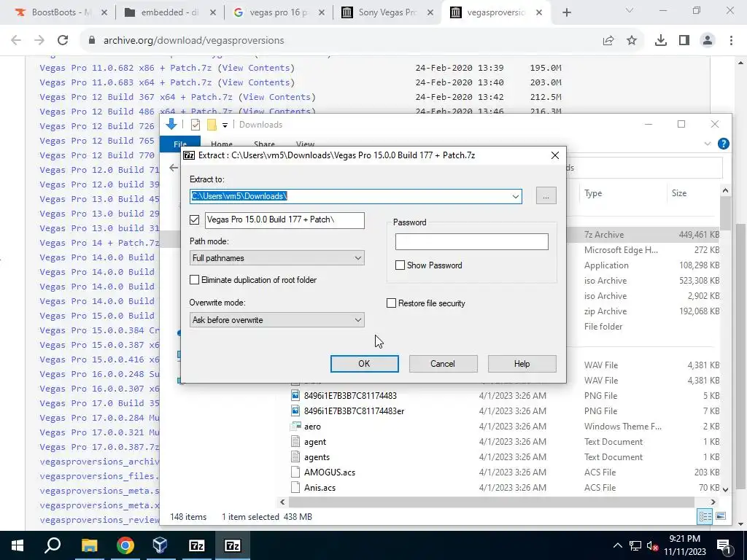Click the Explorer horizontal scrollbar
Viewport: 747px width, 560px height.
tap(492, 502)
